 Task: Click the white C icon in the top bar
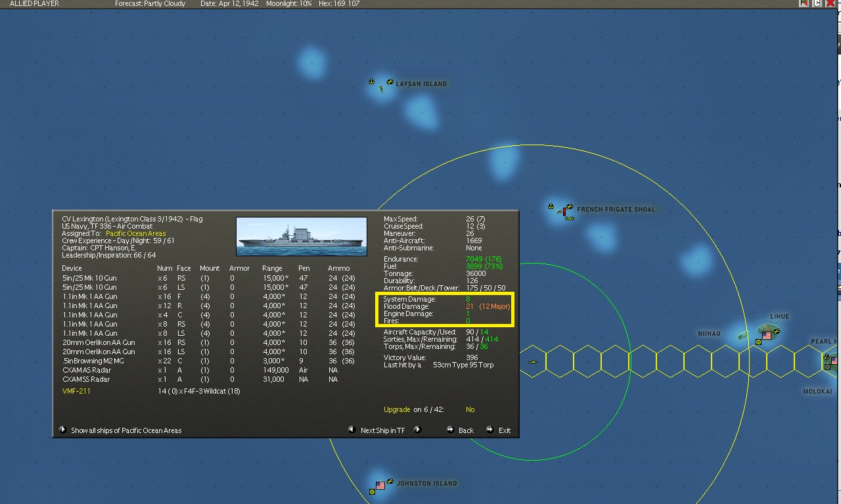(x=817, y=3)
